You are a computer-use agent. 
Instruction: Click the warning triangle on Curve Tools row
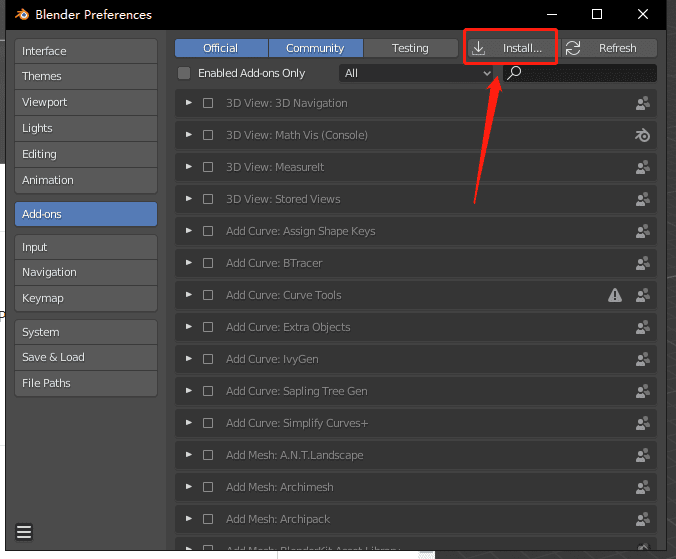click(615, 295)
